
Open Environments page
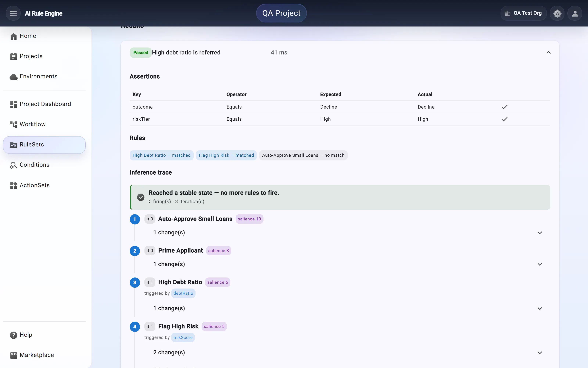click(44, 77)
